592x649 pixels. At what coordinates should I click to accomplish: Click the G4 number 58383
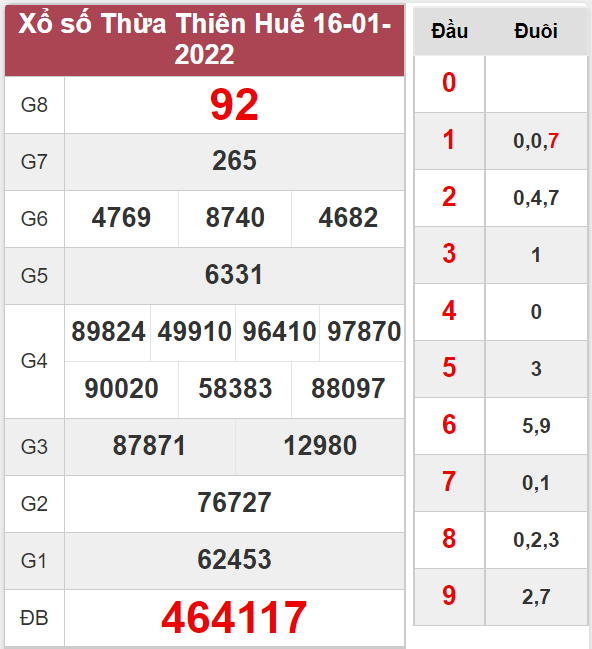click(x=235, y=389)
